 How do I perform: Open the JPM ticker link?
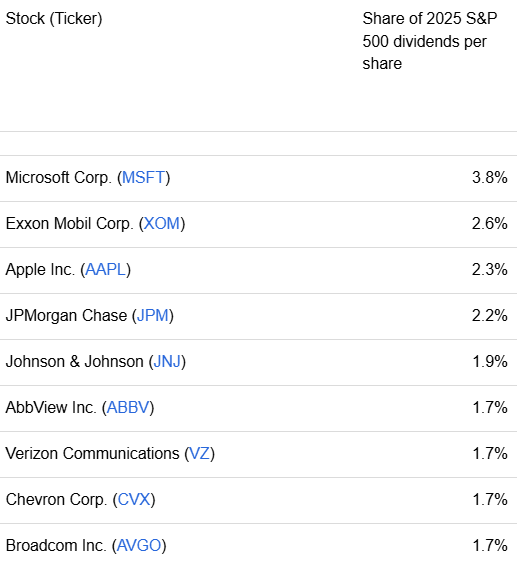click(153, 316)
